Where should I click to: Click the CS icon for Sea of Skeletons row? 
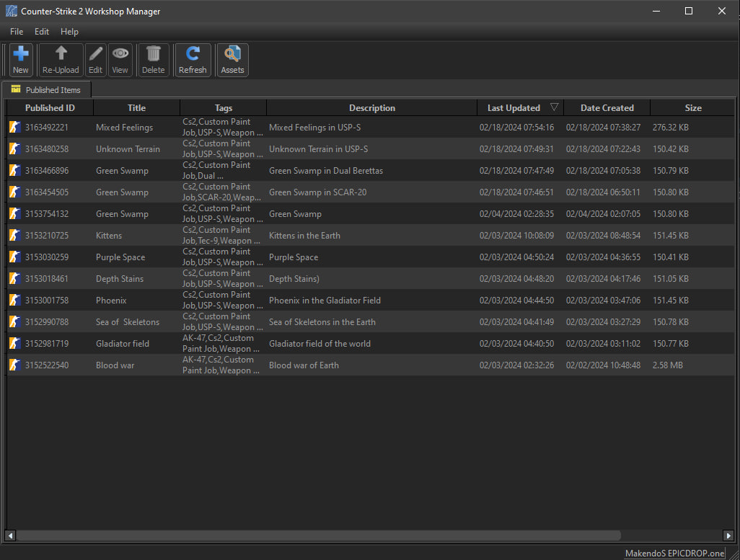[15, 321]
